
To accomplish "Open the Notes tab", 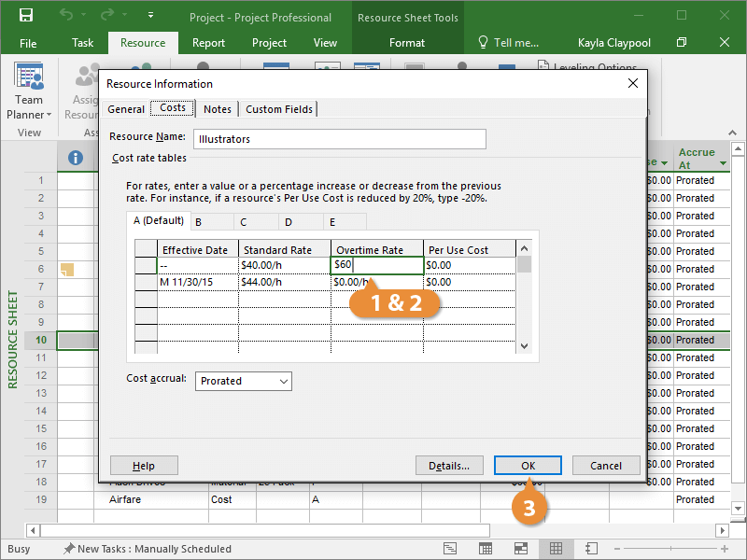I will 218,109.
